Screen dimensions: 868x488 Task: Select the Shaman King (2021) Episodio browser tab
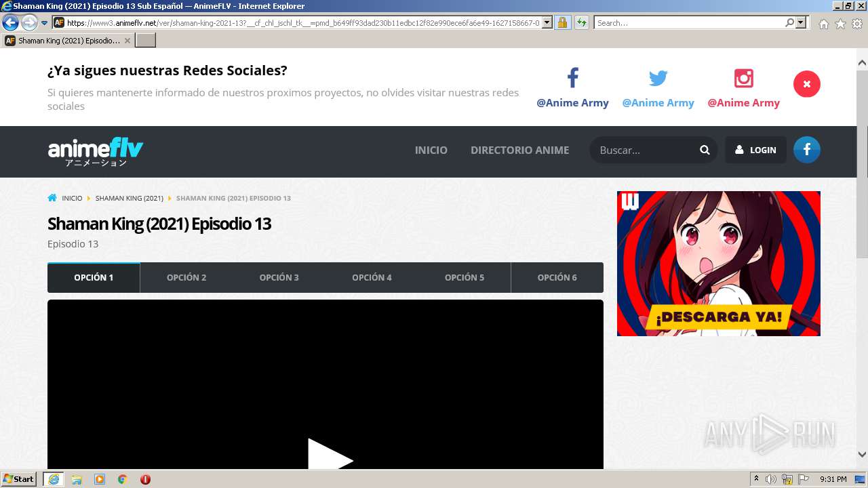[68, 41]
